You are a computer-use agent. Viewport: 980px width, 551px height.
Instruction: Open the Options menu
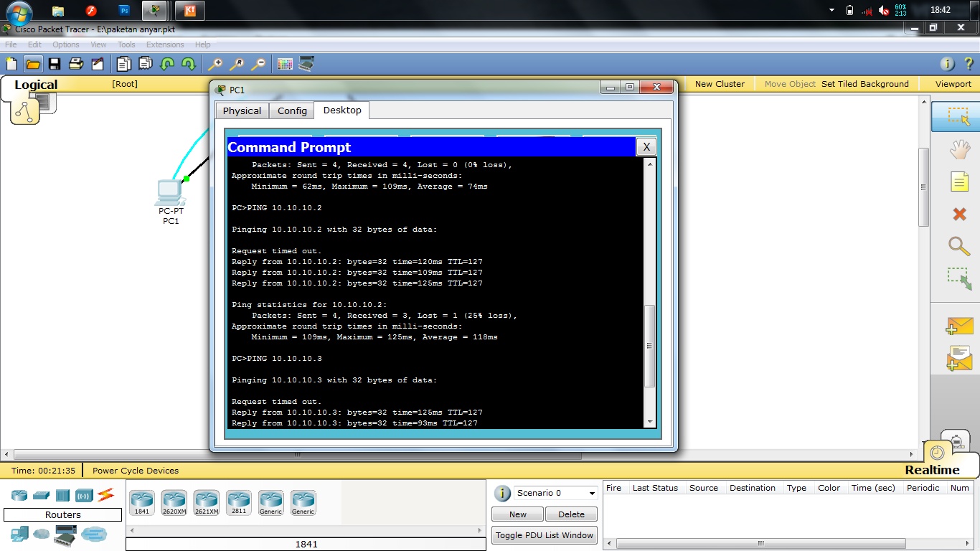(x=66, y=44)
